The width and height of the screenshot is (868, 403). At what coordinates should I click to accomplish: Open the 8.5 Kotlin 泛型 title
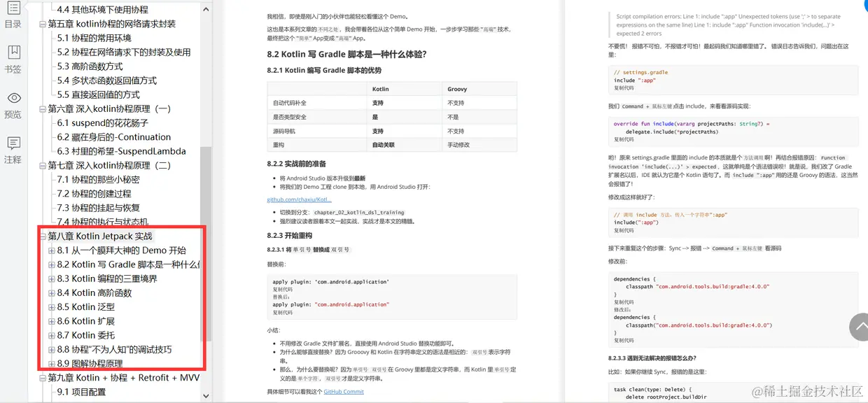click(86, 306)
